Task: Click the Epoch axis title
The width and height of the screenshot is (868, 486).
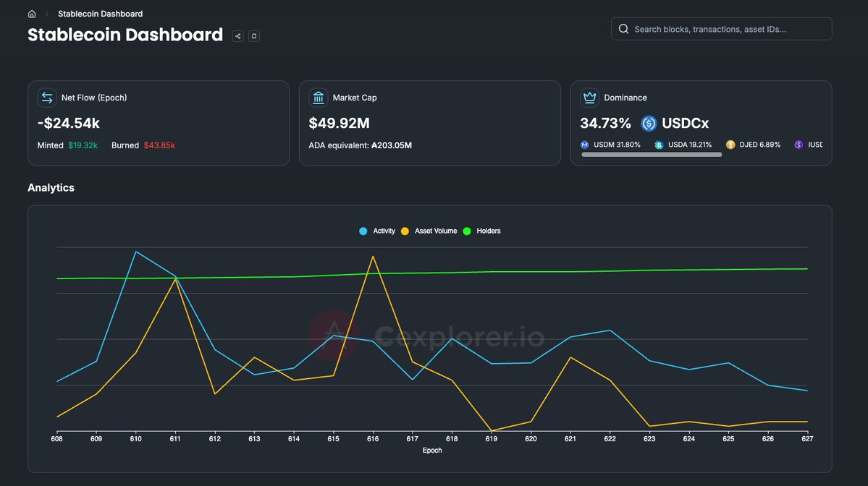Action: point(432,451)
